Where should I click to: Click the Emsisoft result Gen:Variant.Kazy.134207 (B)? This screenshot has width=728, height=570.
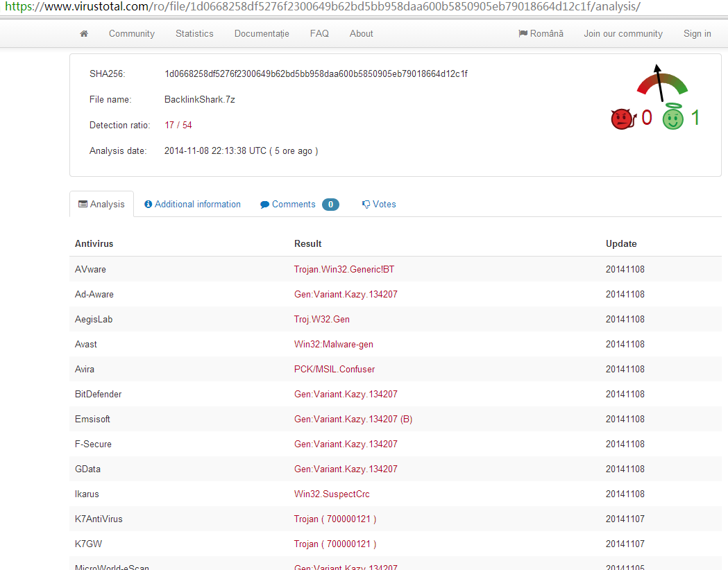(353, 420)
